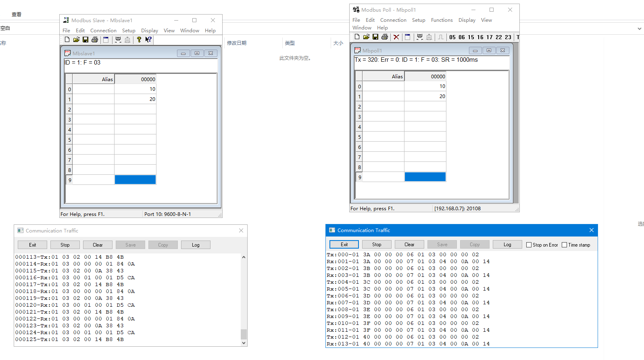Click Mbpoll1 document icon in child title bar
Viewport: 644px width, 360px height.
[x=357, y=50]
